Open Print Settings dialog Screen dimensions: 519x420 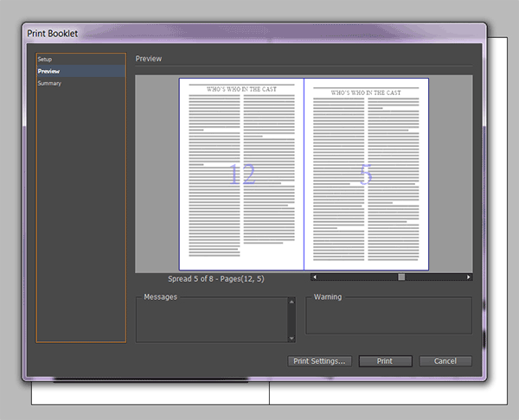pyautogui.click(x=319, y=361)
